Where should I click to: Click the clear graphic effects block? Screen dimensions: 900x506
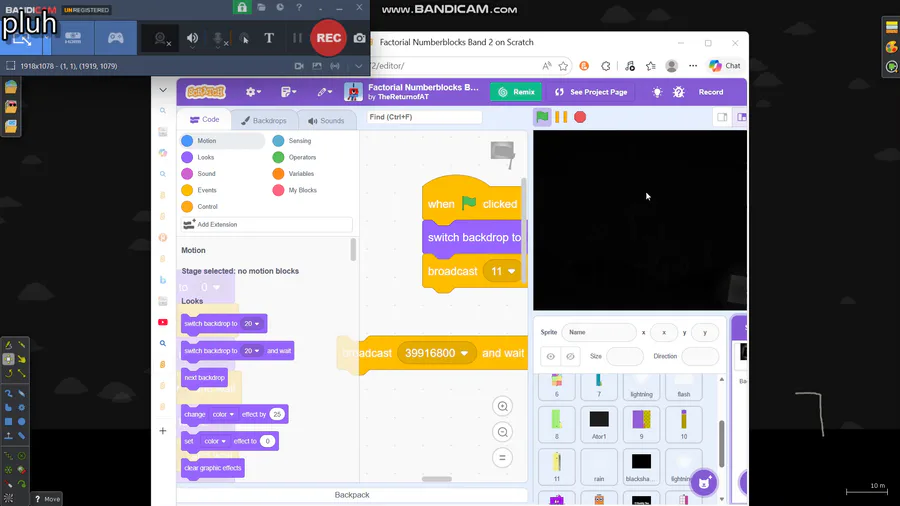tap(213, 468)
